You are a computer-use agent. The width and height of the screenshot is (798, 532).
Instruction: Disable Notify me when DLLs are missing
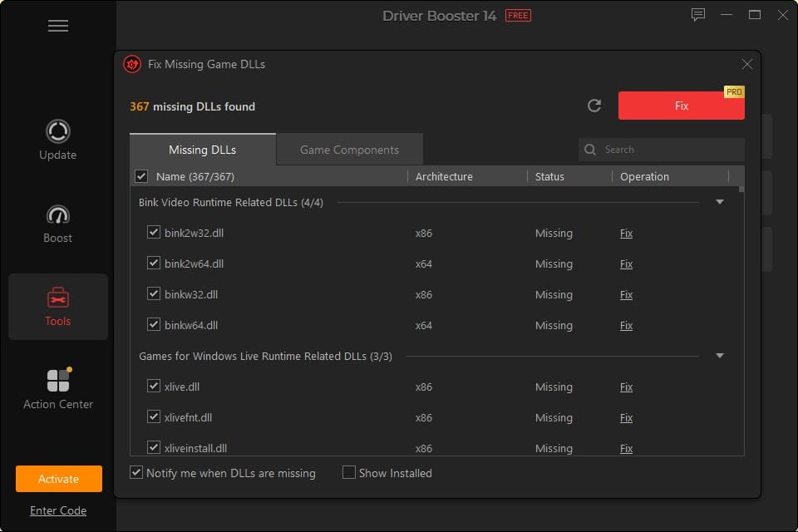(x=135, y=472)
